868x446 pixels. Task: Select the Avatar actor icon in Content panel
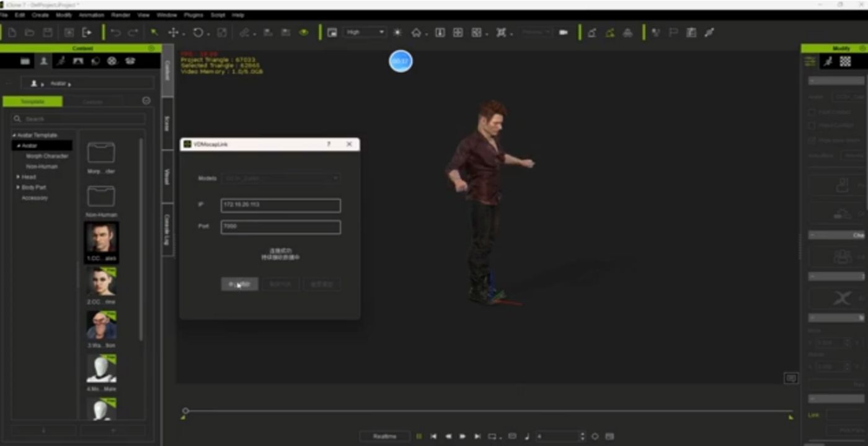[43, 61]
